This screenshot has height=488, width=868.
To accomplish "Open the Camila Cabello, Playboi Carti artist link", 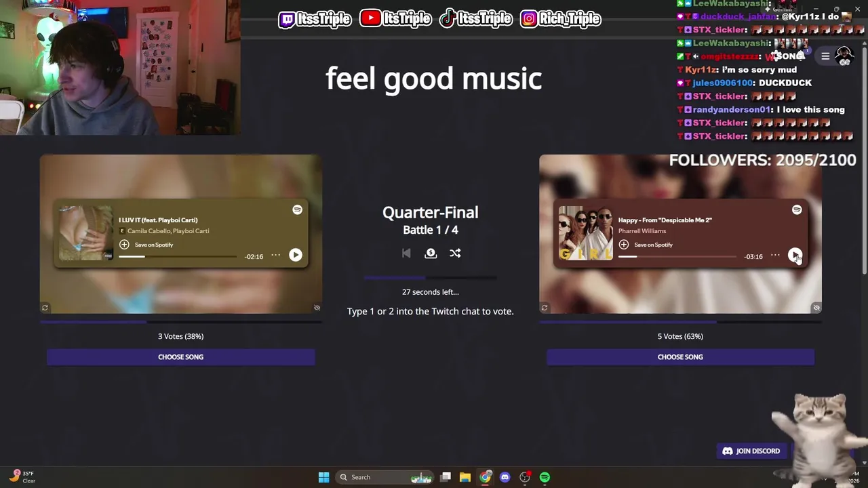I will click(168, 231).
